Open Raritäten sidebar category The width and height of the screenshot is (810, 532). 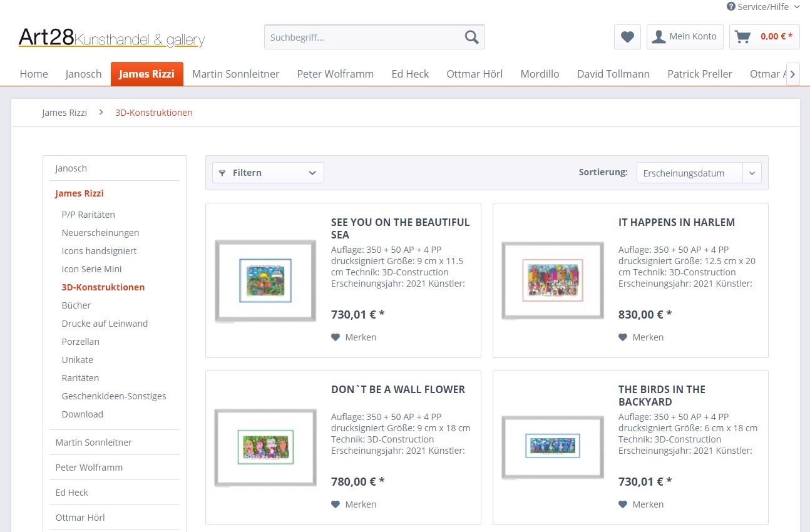pyautogui.click(x=80, y=378)
